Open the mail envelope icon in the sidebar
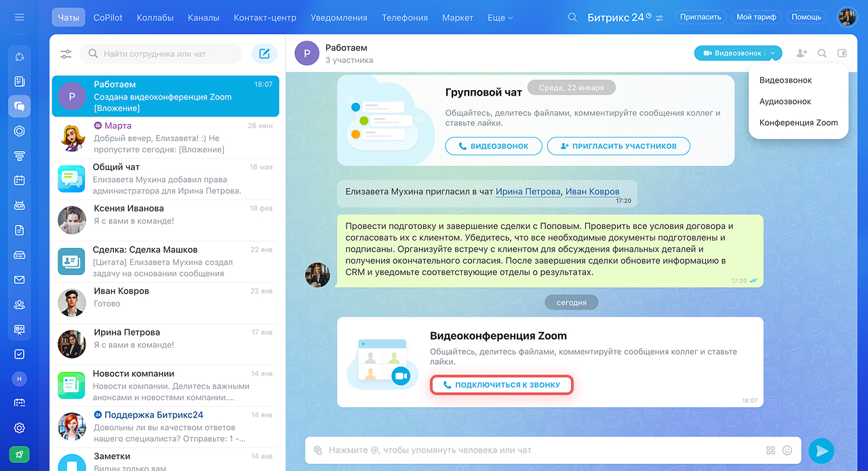The width and height of the screenshot is (868, 471). tap(19, 280)
